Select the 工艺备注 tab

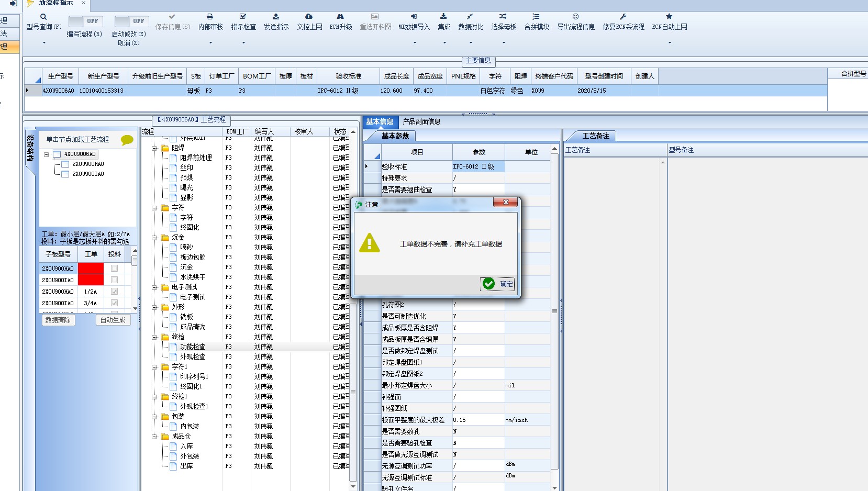(x=596, y=136)
